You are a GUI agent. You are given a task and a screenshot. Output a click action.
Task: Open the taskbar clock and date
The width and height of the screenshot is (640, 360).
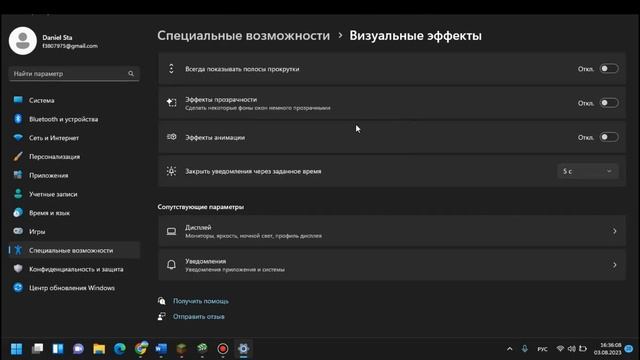[x=607, y=349]
